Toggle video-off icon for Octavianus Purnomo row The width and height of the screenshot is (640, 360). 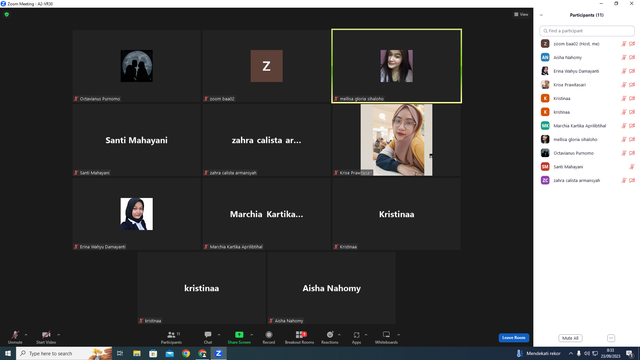pos(632,153)
